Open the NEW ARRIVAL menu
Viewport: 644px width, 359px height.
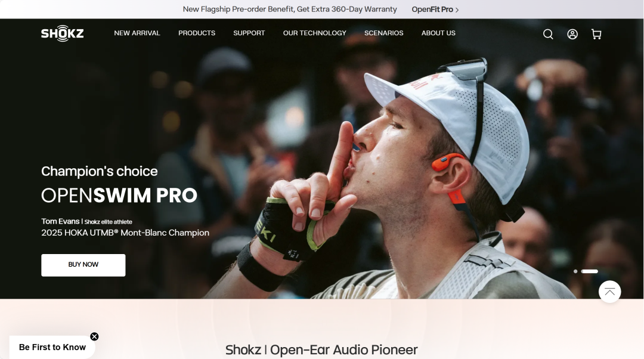click(x=137, y=33)
